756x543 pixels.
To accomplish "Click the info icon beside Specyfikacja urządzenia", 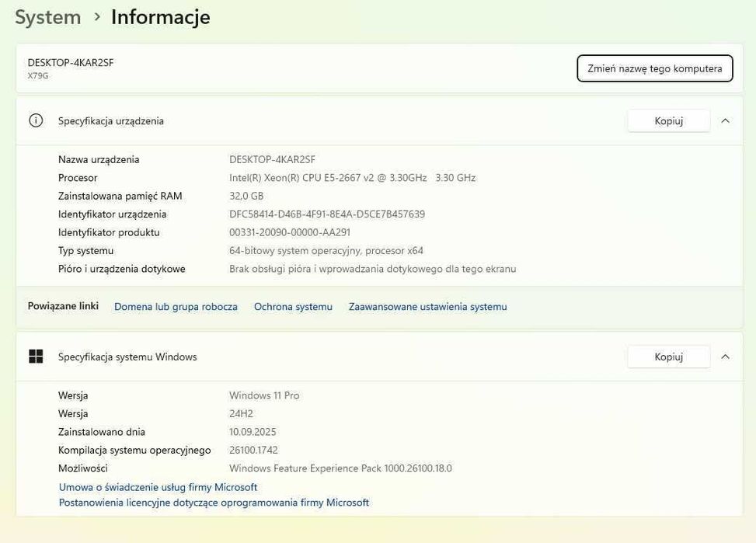I will (x=36, y=120).
